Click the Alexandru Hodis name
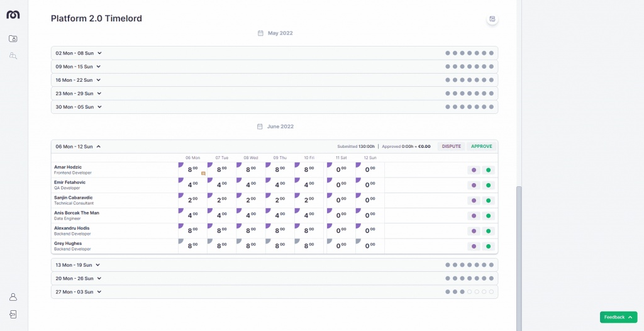 click(x=72, y=228)
